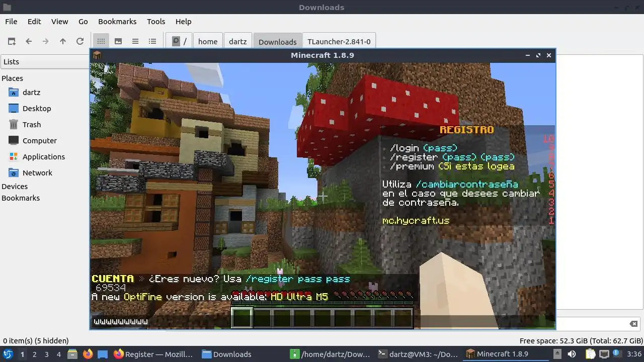Image resolution: width=644 pixels, height=362 pixels.
Task: Click the mc.hycraft.us server address text
Action: coord(416,220)
